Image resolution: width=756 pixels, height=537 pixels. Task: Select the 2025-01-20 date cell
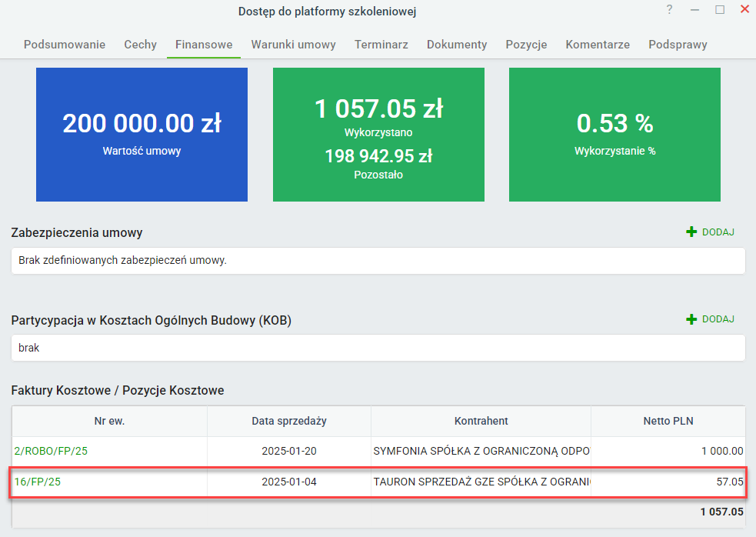point(289,451)
